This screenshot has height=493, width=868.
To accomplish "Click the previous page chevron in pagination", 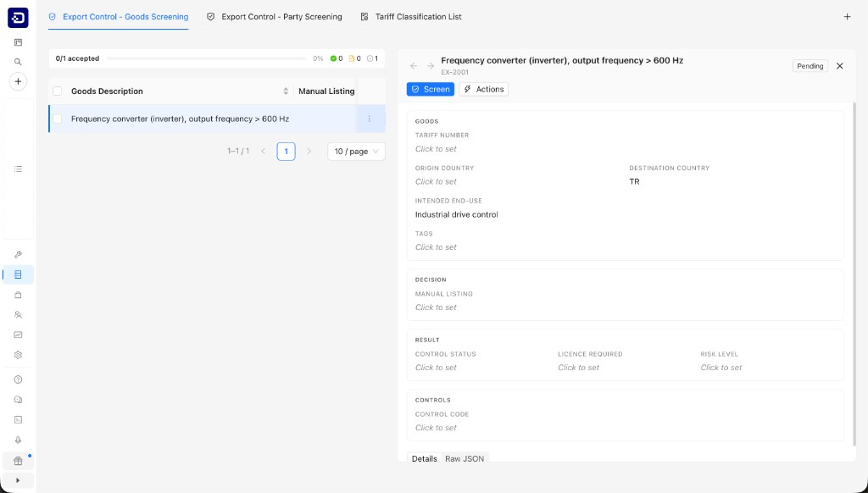I will click(x=264, y=151).
